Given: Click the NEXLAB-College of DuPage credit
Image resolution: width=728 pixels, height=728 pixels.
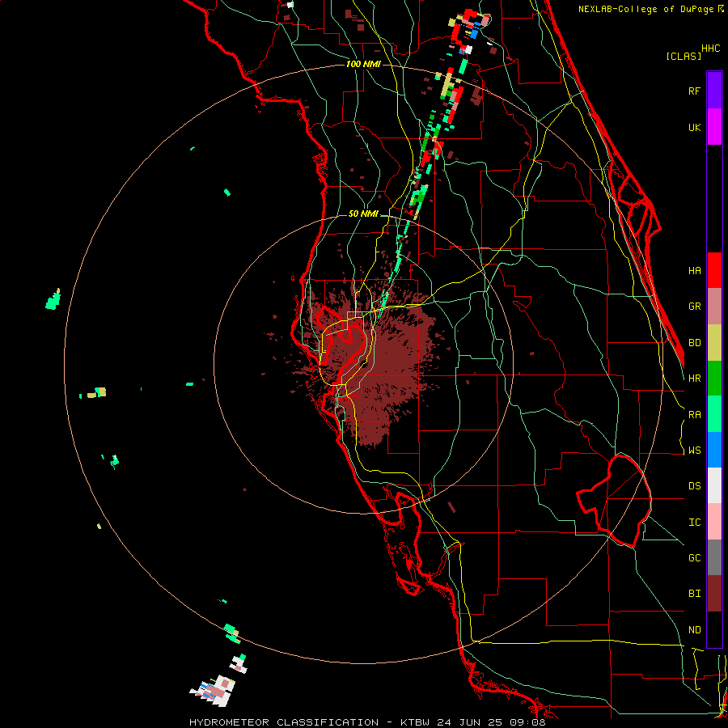Looking at the screenshot, I should point(646,9).
